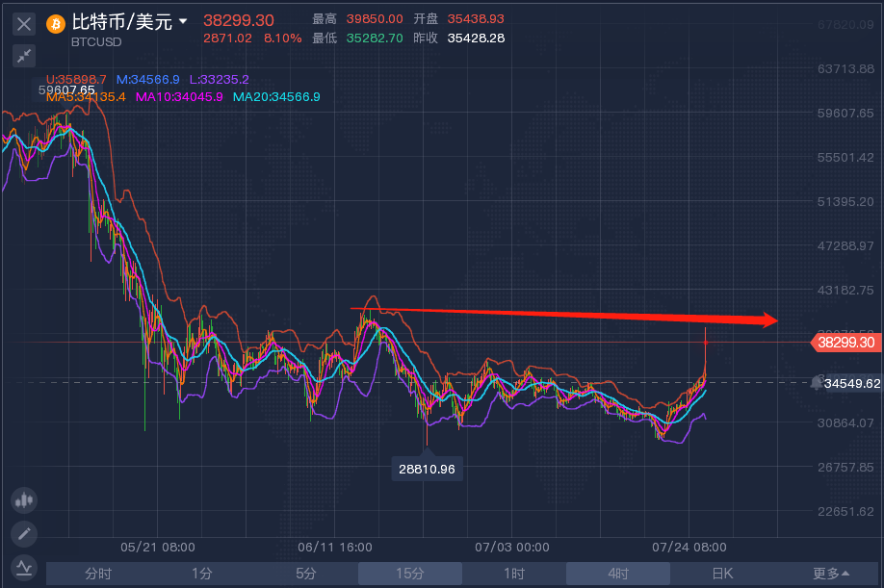
Task: Switch to the 分时 timeframe tab
Action: [98, 574]
